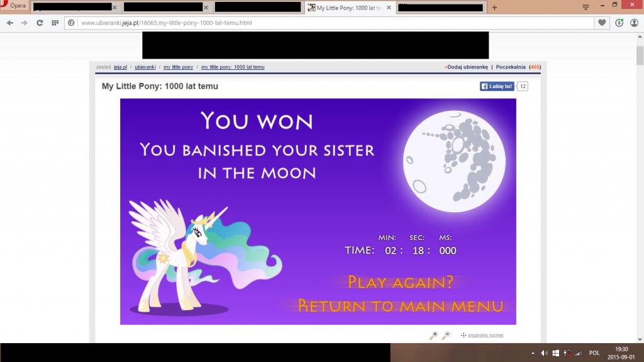644x362 pixels.
Task: Open my little pony breadcrumb link
Action: [178, 67]
